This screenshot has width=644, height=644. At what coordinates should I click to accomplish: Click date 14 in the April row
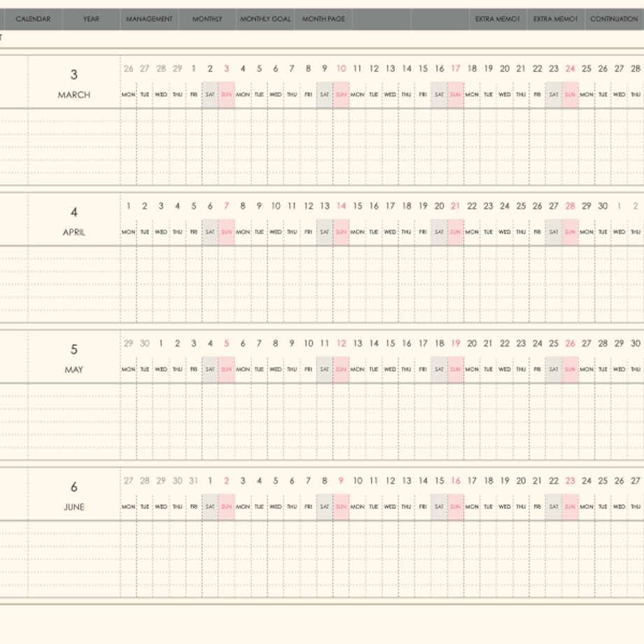coord(341,206)
